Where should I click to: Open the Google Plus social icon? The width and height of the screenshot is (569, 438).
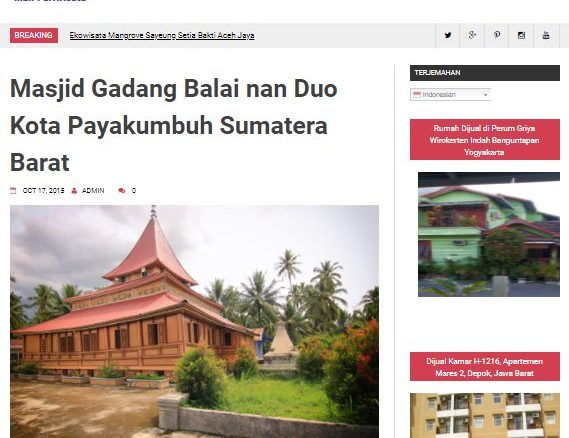(472, 35)
